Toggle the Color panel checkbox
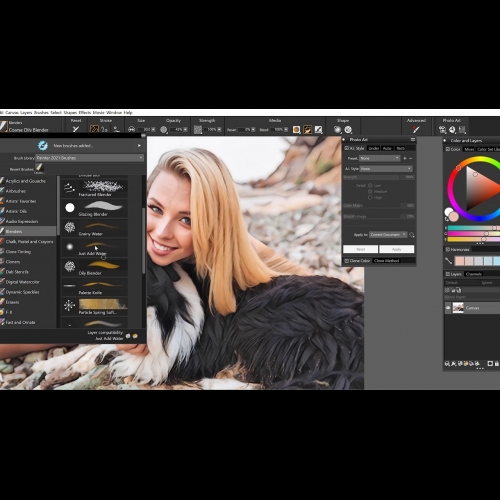500x500 pixels. (448, 149)
